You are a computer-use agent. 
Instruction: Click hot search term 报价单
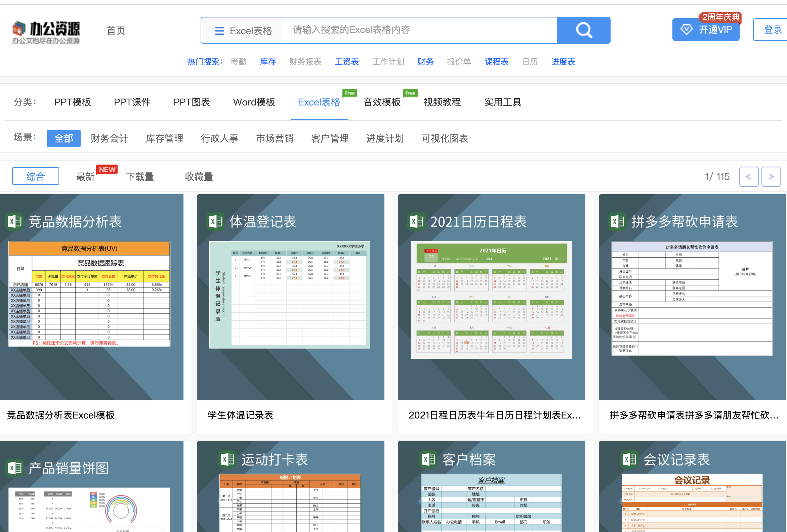point(459,61)
